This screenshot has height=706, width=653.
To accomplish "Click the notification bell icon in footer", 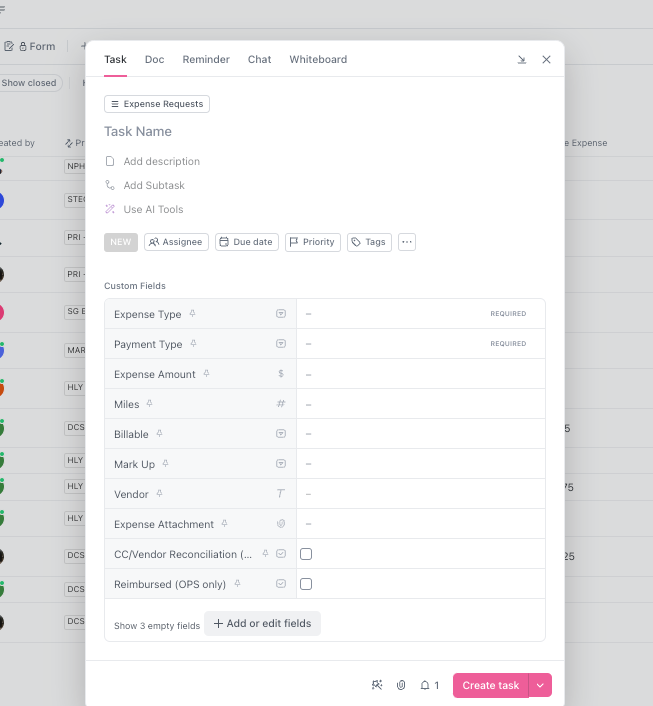I will click(425, 685).
